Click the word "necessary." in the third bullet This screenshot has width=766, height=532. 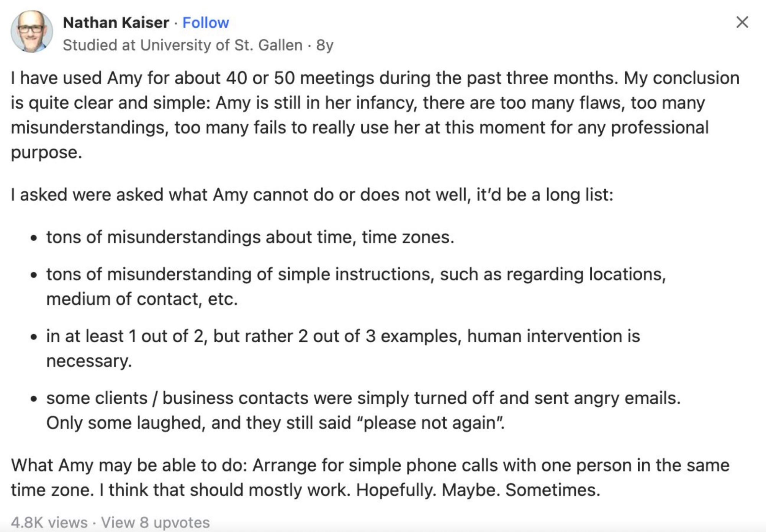[89, 361]
